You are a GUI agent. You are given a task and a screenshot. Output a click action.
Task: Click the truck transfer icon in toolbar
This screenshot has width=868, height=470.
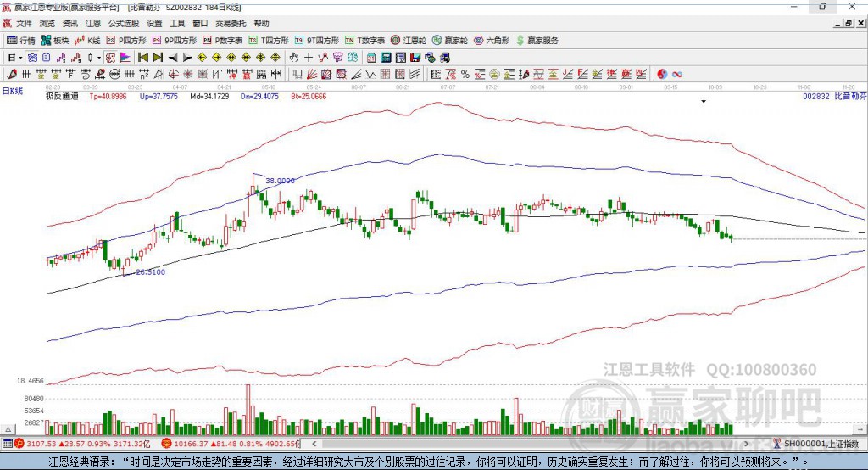444,58
